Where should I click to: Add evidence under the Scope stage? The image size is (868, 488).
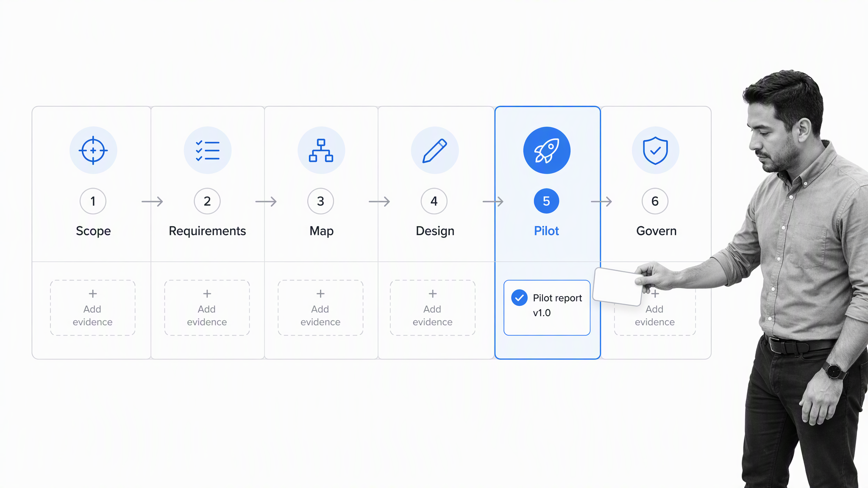point(93,308)
